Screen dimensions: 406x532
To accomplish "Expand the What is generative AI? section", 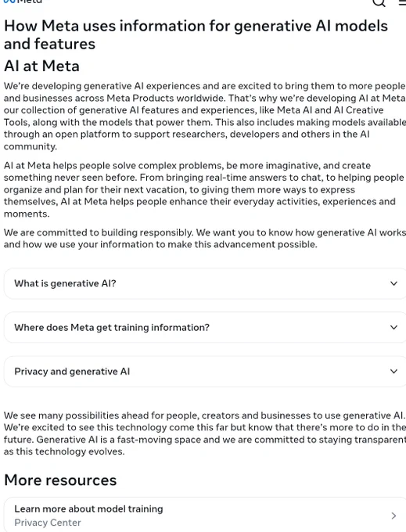I will [x=205, y=283].
